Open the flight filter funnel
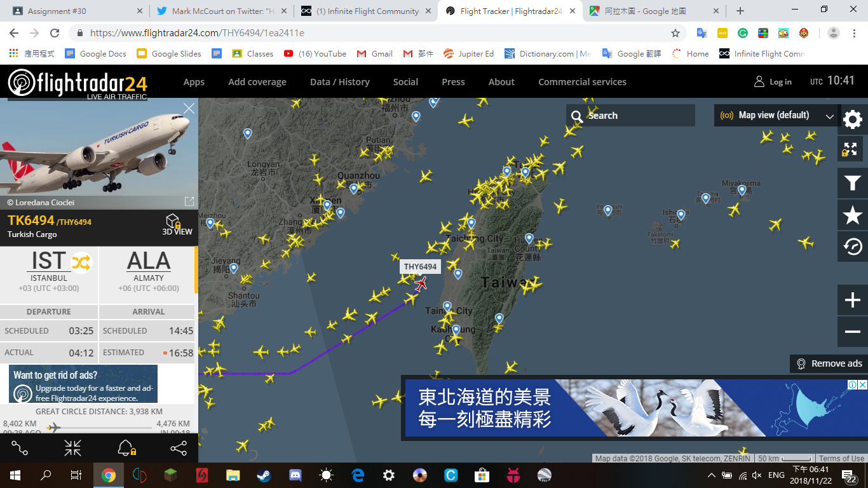This screenshot has height=488, width=868. point(852,184)
